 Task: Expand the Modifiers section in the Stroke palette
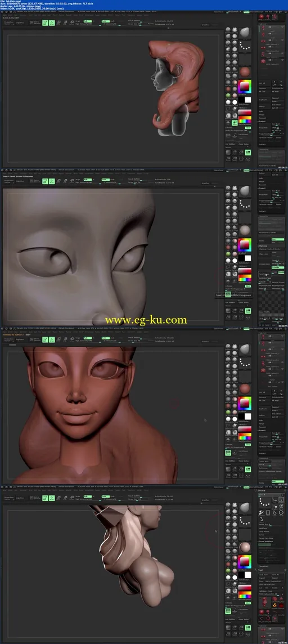pos(263,528)
